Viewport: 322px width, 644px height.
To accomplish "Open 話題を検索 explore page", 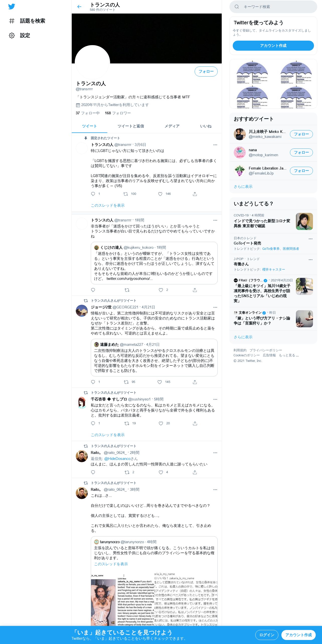I will pyautogui.click(x=27, y=21).
